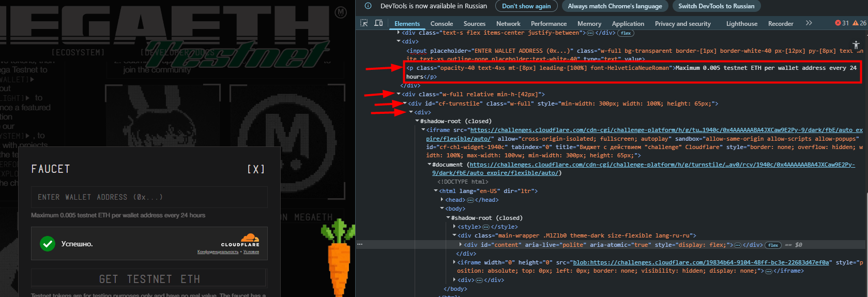Open the Memory tab

[589, 24]
